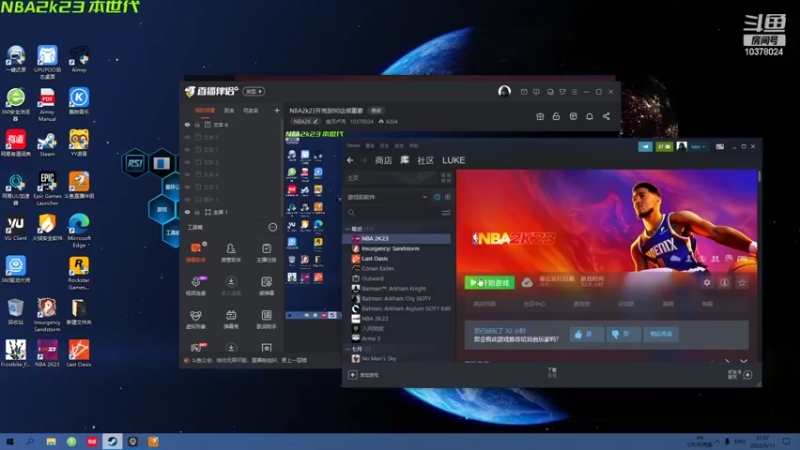Viewport: 800px width, 450px height.
Task: Edit the NBA2K category tag
Action: [x=305, y=121]
